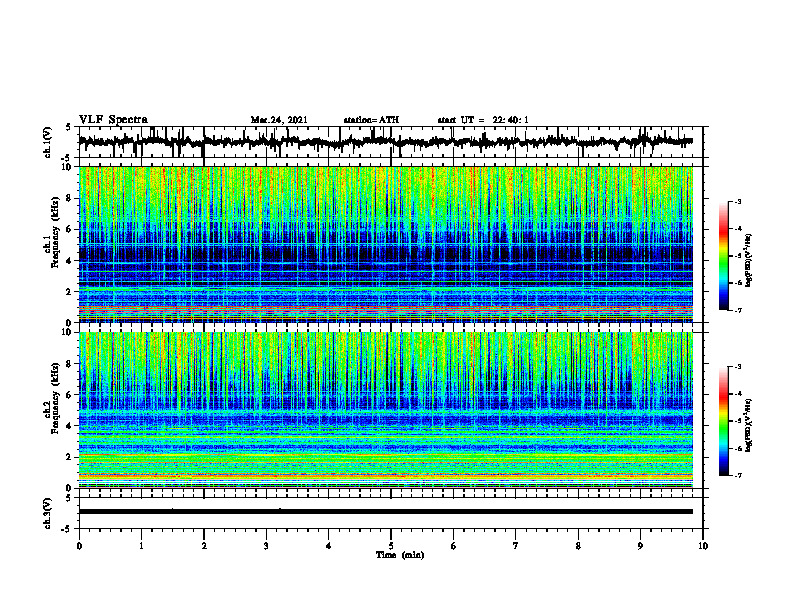This screenshot has width=792, height=612.
Task: Select the "start UT = 22:40: 1" text
Action: (x=483, y=120)
